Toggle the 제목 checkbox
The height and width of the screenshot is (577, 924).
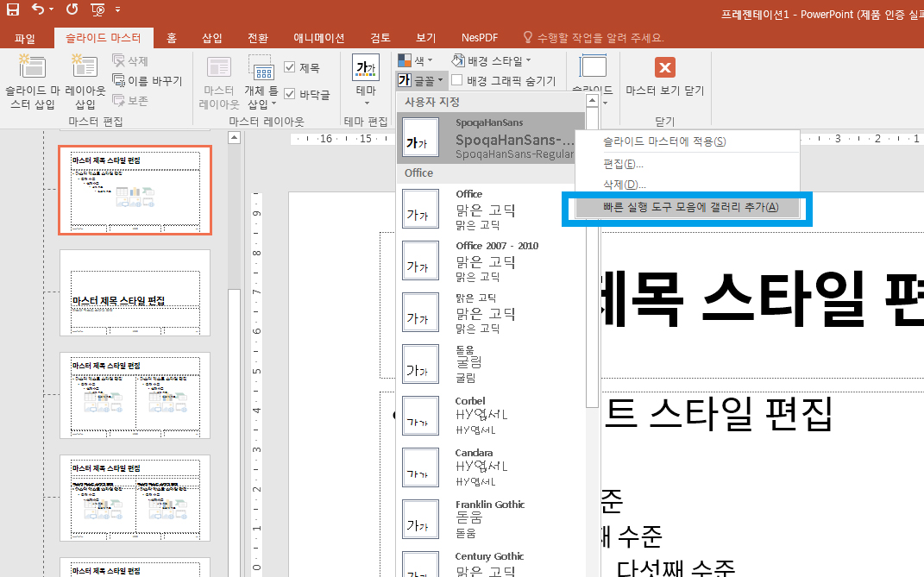click(289, 67)
